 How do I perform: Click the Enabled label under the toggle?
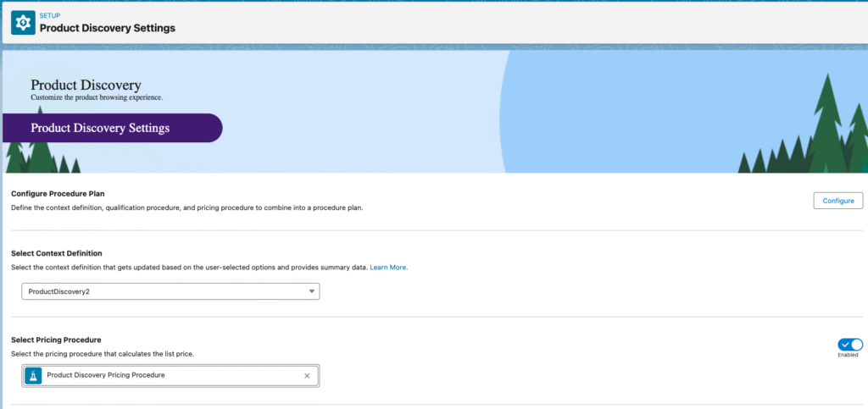click(x=849, y=356)
